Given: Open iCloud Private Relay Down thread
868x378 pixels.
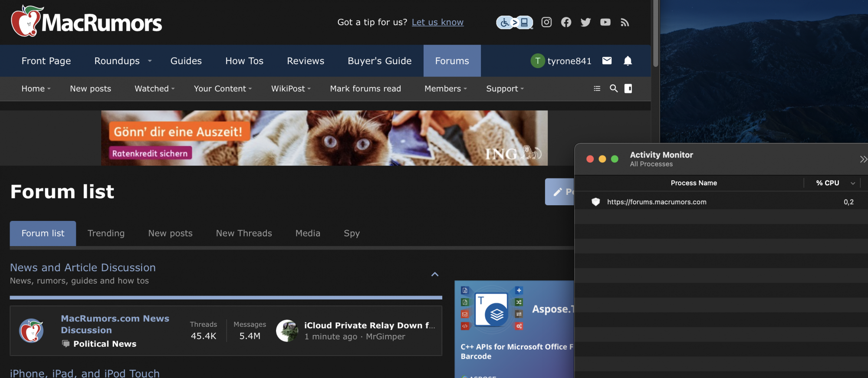Looking at the screenshot, I should (369, 325).
